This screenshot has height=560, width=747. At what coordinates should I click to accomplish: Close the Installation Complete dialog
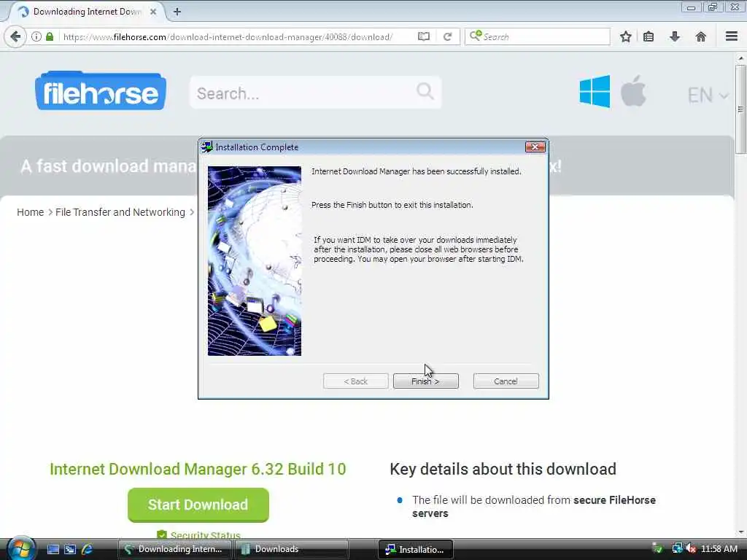pos(535,147)
